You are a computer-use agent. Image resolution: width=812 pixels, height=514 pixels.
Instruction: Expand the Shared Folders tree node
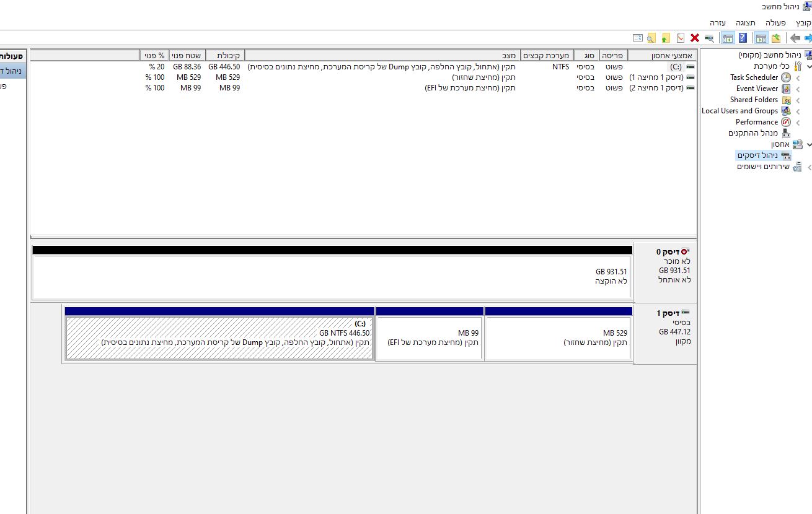[x=798, y=100]
